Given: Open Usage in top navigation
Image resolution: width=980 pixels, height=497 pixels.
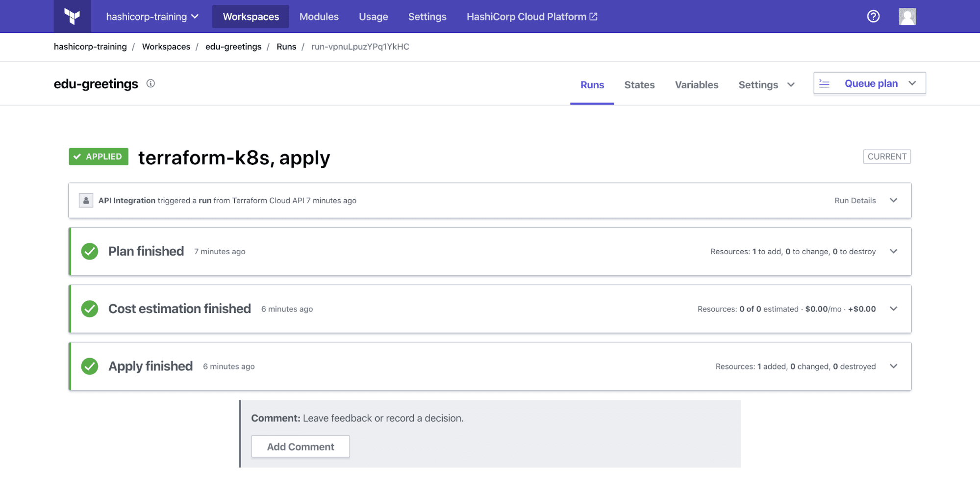Looking at the screenshot, I should point(373,16).
